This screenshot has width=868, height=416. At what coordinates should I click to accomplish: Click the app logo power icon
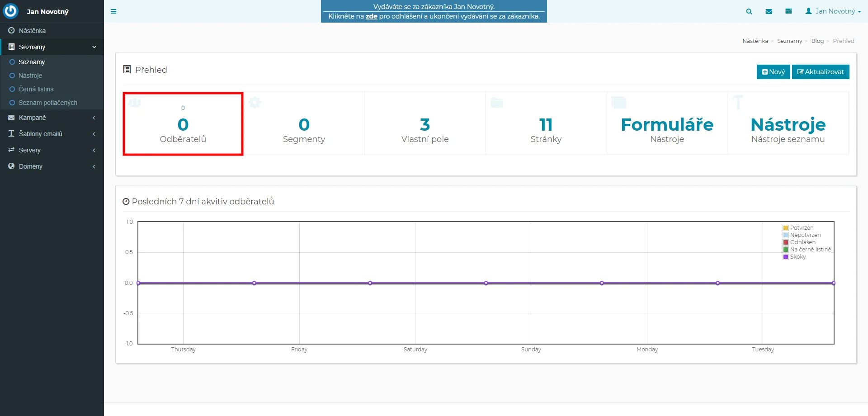click(x=11, y=11)
